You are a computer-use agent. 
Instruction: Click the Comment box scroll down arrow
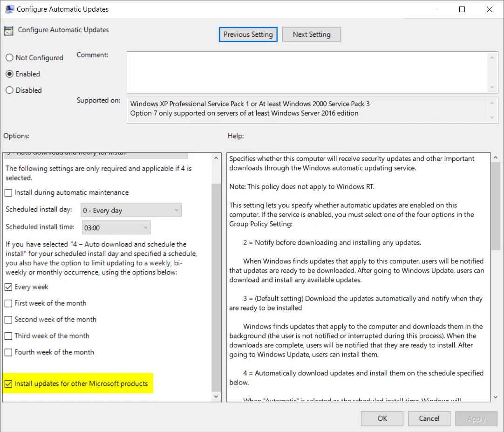492,87
